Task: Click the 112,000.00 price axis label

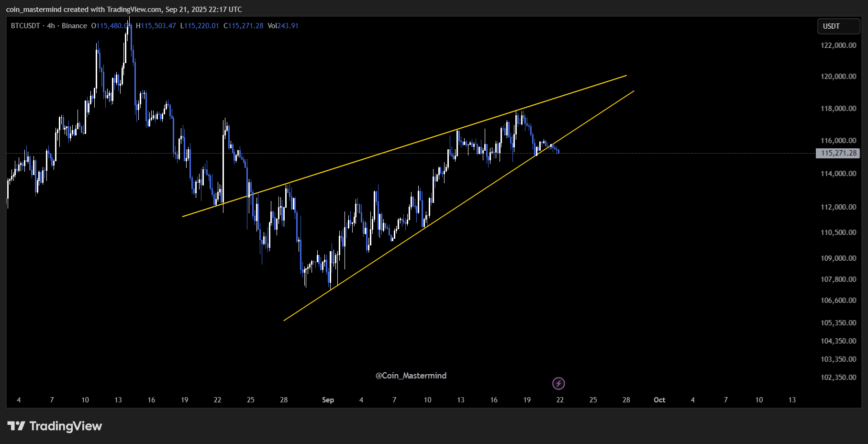Action: click(838, 207)
